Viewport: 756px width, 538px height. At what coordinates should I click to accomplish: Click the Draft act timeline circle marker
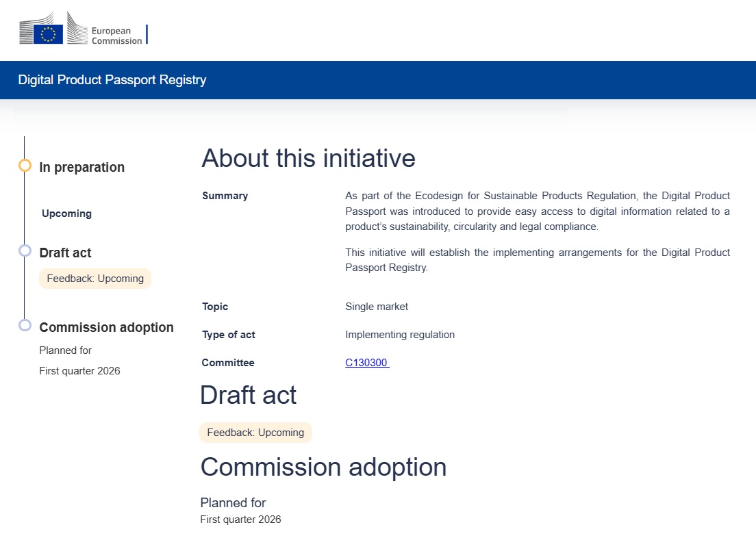coord(25,251)
